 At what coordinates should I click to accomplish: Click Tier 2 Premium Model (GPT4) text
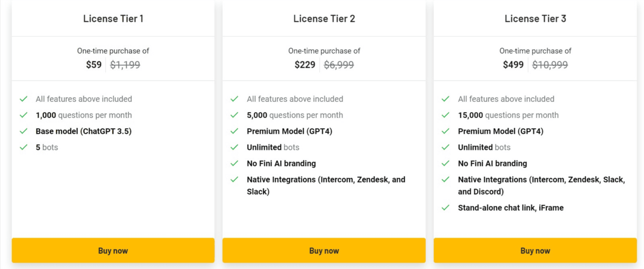pos(289,131)
